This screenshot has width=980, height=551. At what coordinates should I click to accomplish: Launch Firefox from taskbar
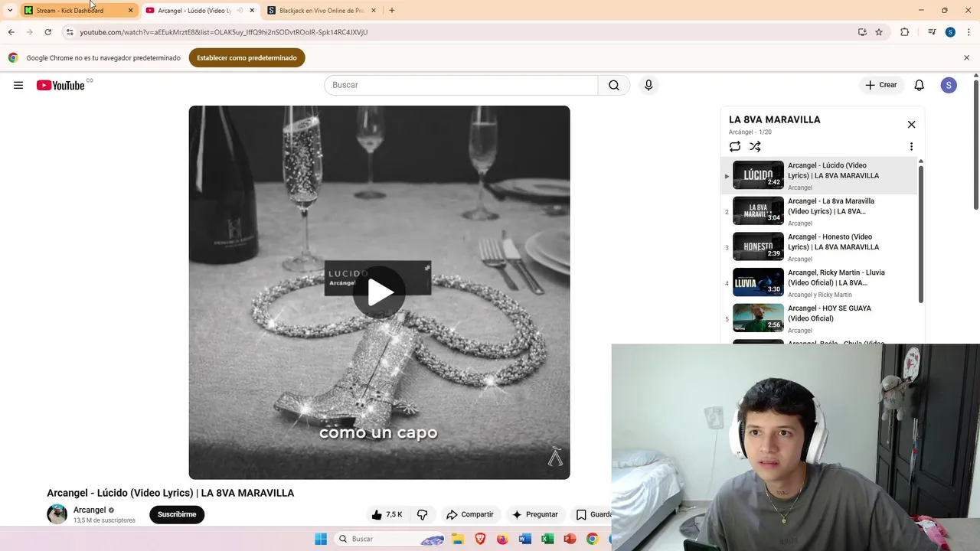pos(502,539)
